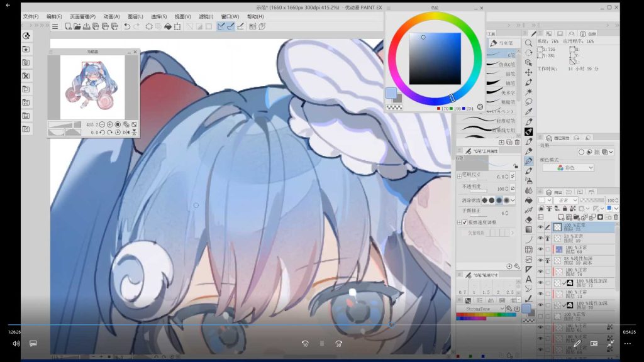This screenshot has height=362, width=644.
Task: Flip view horizontally in navigator
Action: 126,132
